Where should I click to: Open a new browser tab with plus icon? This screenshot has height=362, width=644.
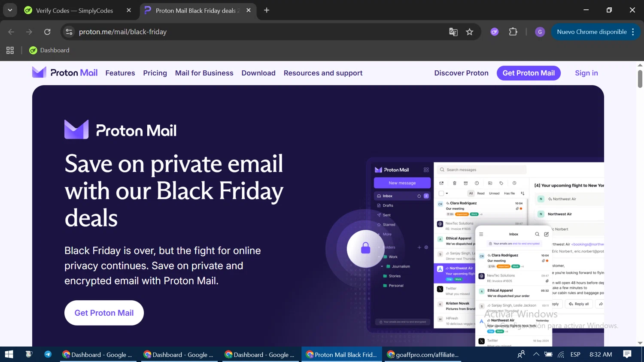[267, 10]
